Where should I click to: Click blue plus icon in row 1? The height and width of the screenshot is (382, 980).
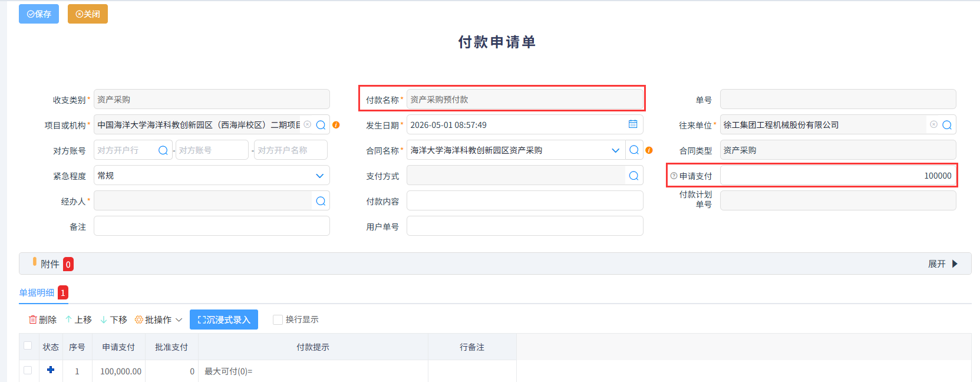tap(51, 370)
